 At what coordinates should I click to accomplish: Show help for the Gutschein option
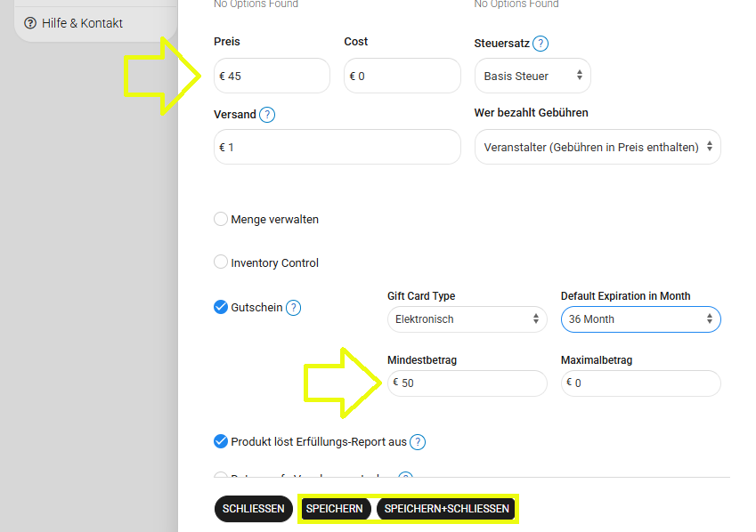click(x=293, y=308)
